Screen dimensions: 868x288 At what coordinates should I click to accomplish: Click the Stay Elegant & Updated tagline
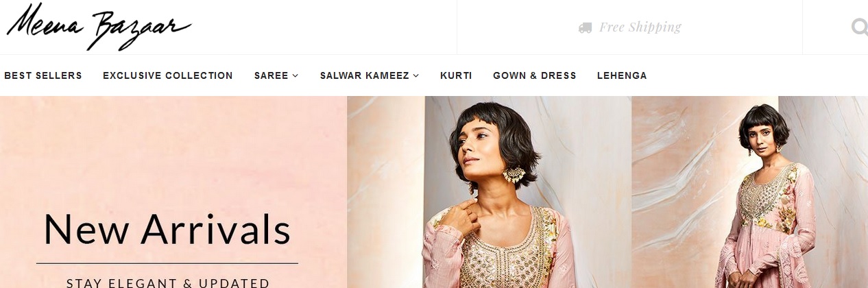[168, 282]
